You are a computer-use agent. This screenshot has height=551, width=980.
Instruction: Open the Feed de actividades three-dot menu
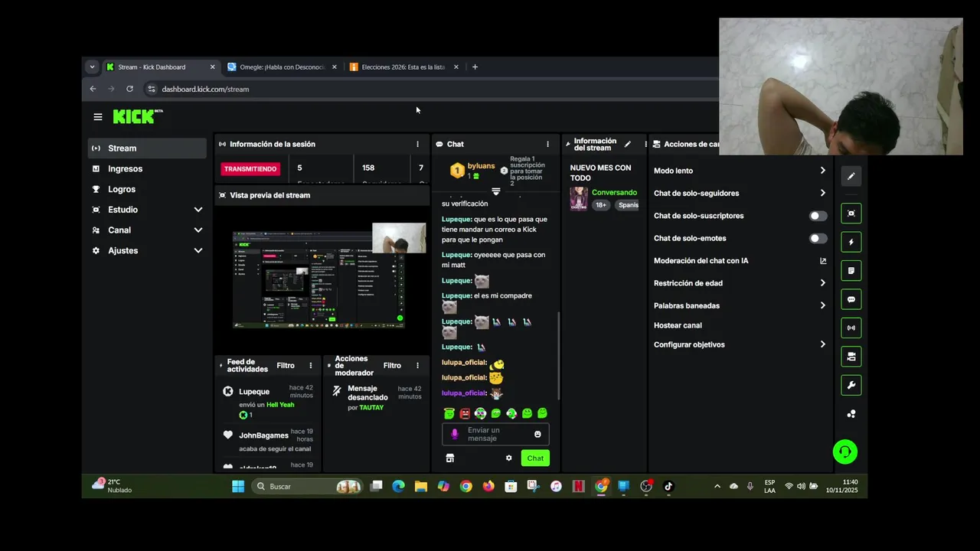click(x=310, y=366)
